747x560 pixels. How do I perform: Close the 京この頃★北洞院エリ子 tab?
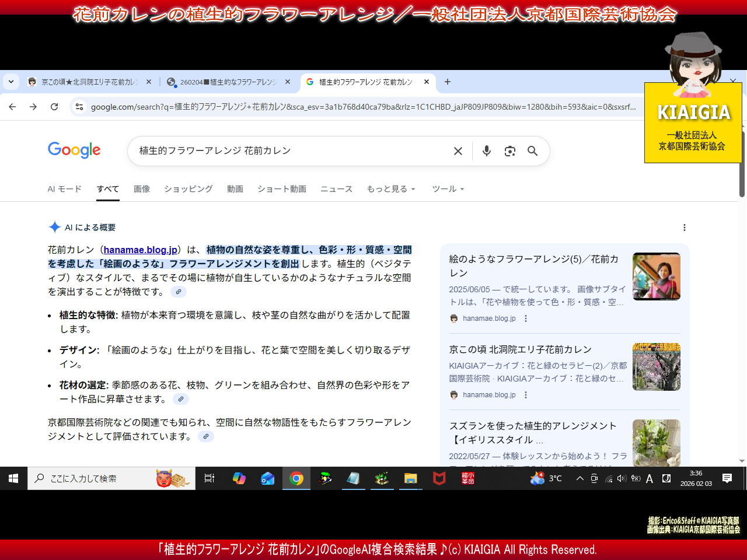[x=149, y=82]
